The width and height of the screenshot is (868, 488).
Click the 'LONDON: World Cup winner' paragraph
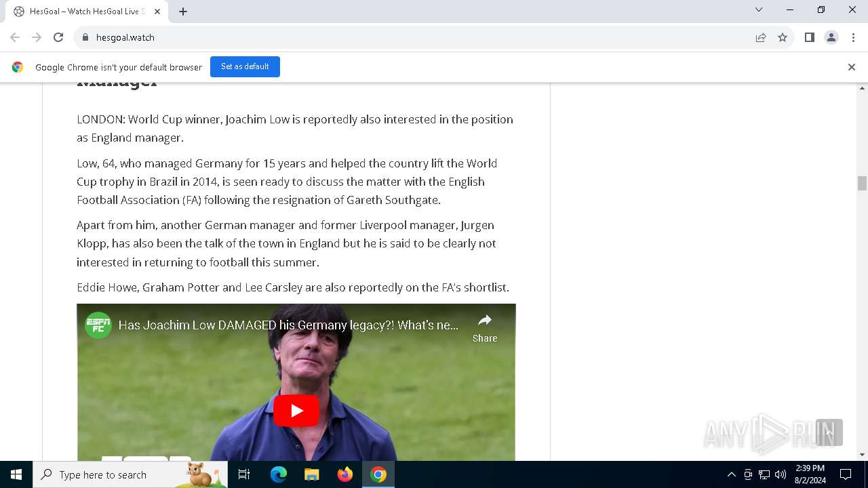tap(295, 128)
